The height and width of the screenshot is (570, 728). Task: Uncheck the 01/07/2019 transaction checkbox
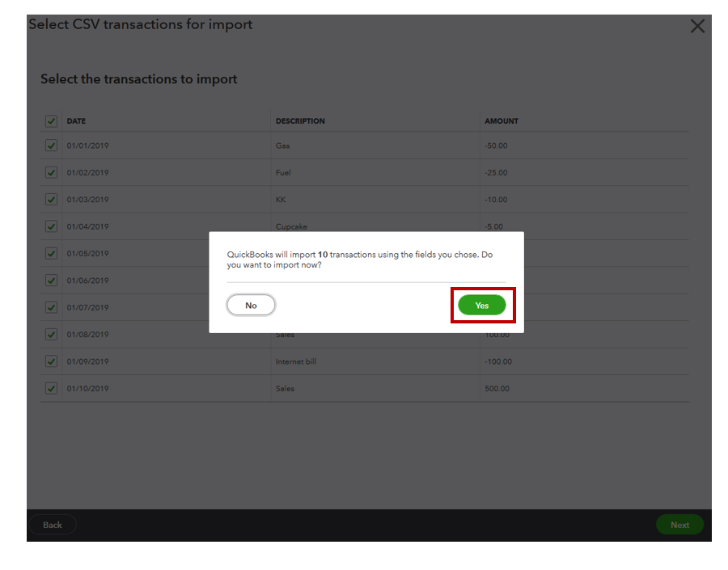pyautogui.click(x=51, y=306)
